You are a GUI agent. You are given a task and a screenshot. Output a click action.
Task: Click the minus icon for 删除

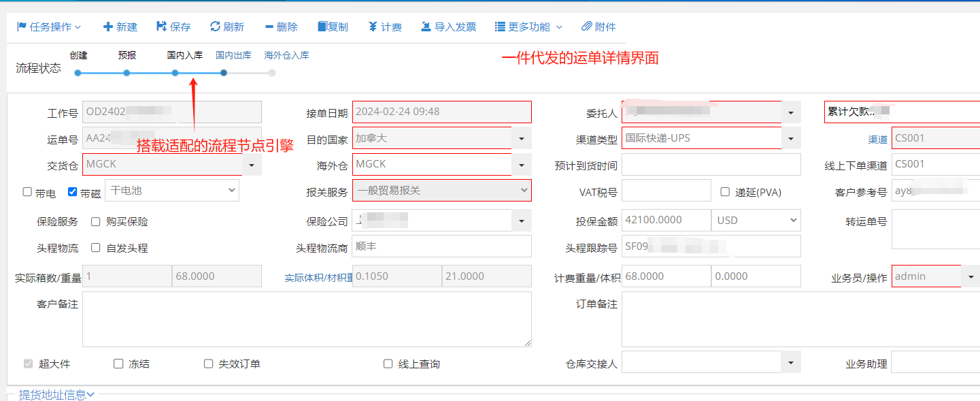point(269,27)
